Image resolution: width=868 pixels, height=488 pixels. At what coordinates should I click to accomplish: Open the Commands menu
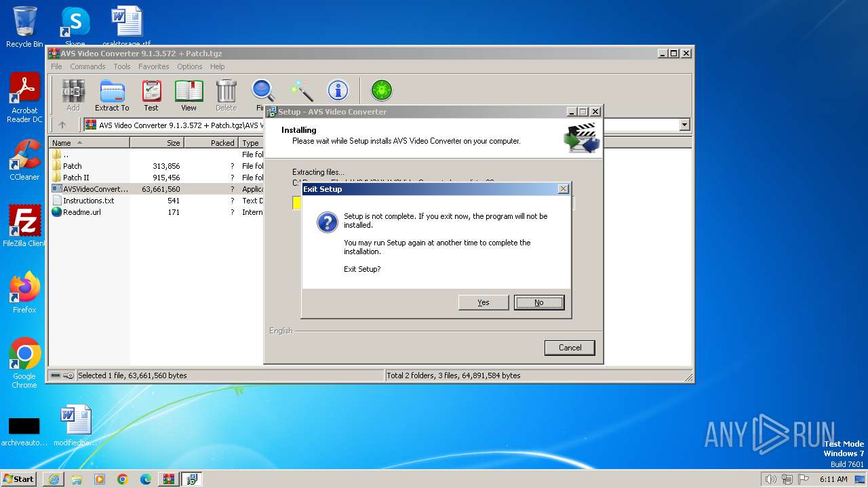(x=87, y=66)
